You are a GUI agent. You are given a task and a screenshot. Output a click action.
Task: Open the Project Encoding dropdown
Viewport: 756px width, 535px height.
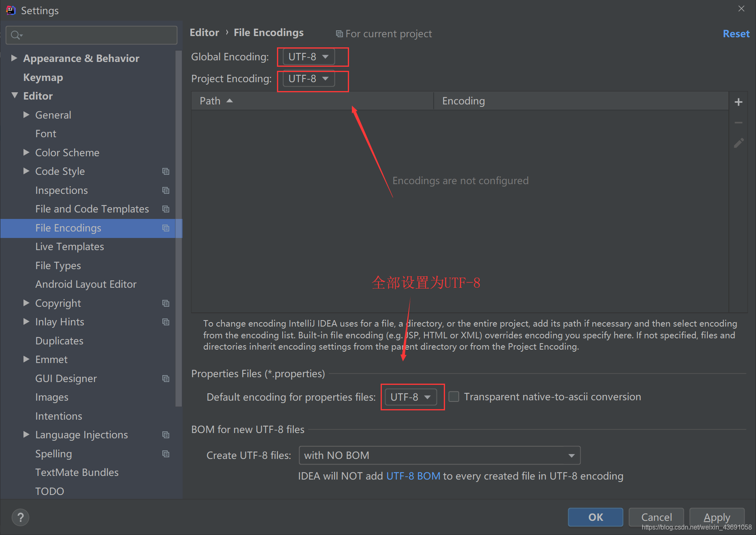coord(309,79)
